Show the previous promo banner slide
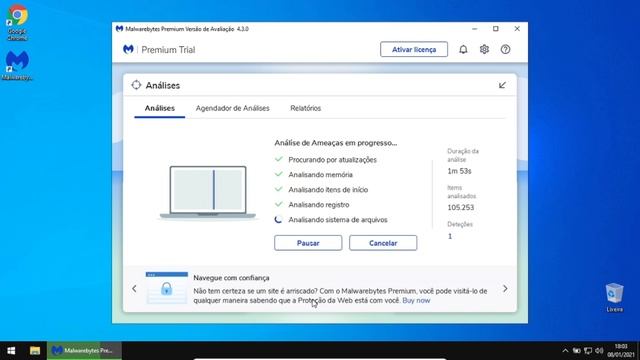Screen dimensions: 640x360 pyautogui.click(x=134, y=289)
